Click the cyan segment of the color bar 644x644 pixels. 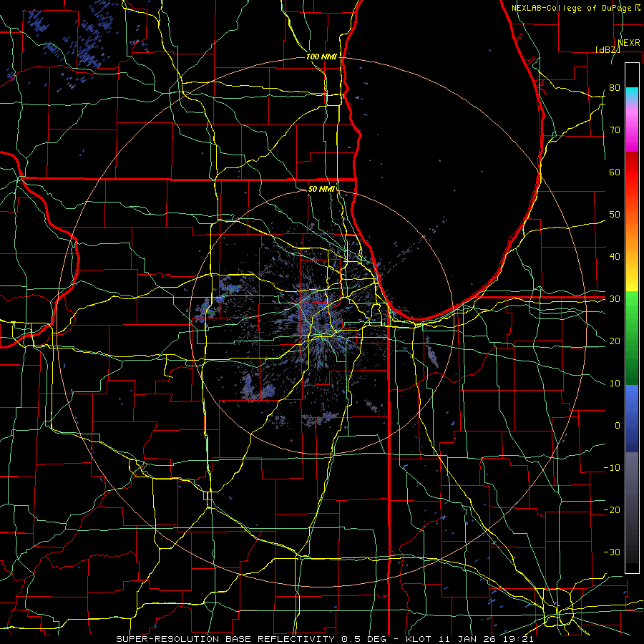pos(632,94)
